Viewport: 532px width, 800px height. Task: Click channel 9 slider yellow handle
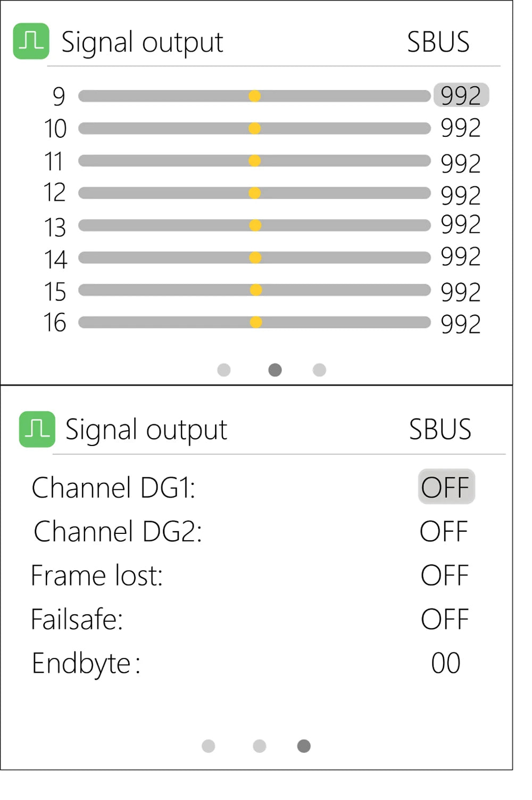point(255,96)
